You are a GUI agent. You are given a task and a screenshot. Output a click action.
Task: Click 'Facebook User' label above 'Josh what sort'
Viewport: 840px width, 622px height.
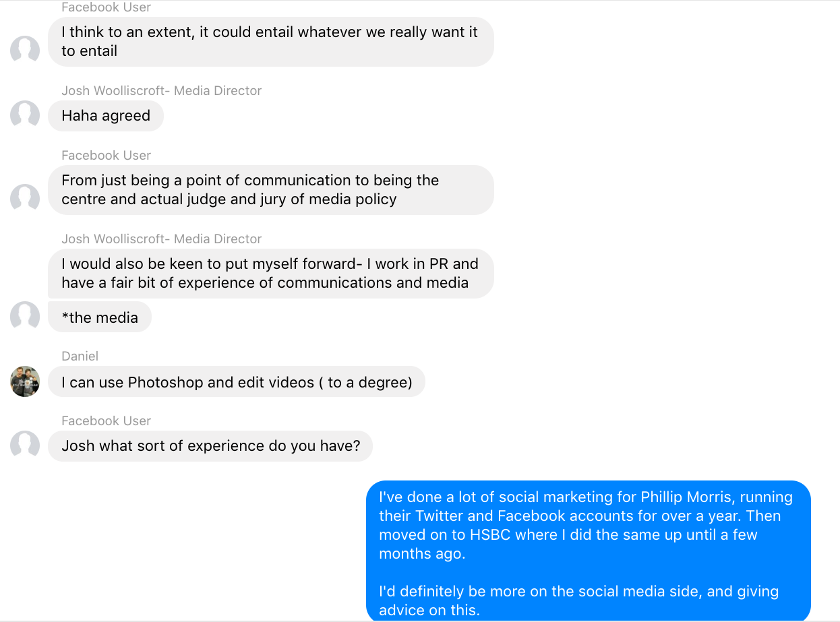[107, 421]
